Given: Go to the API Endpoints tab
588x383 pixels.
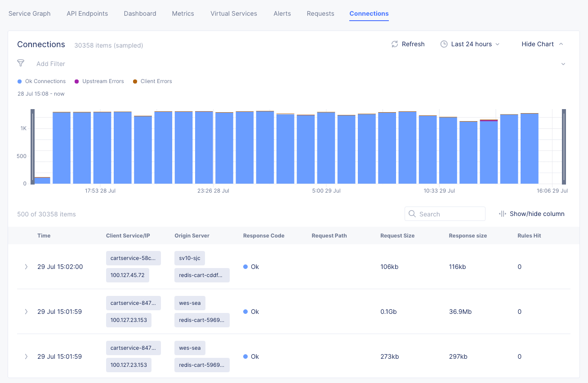Looking at the screenshot, I should click(x=87, y=13).
